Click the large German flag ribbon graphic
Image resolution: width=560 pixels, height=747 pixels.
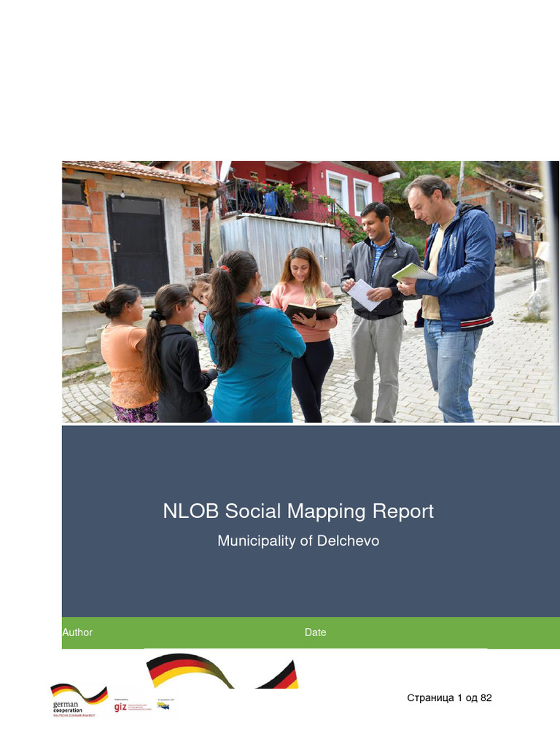tap(222, 670)
